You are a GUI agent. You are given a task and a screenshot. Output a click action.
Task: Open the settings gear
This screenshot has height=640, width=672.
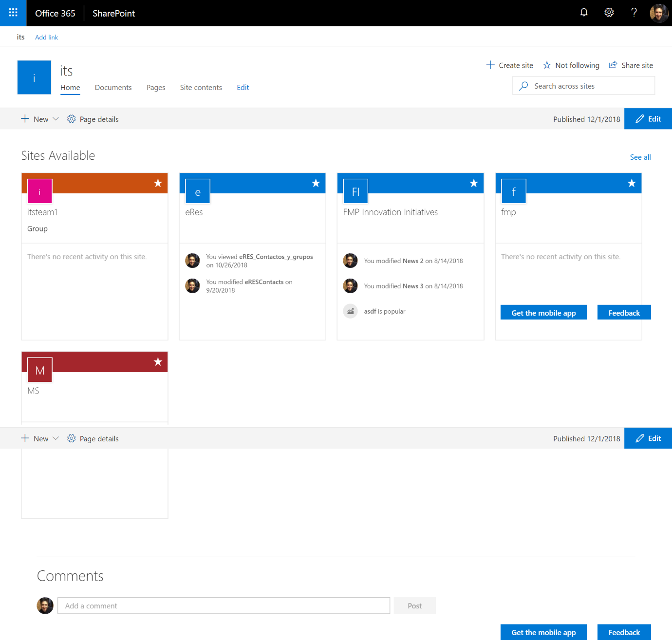609,13
